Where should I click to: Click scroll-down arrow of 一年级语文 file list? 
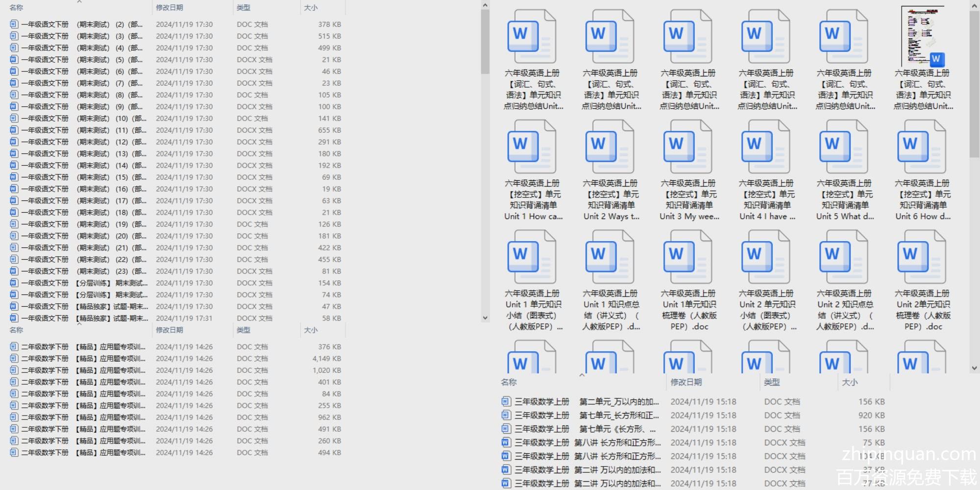(485, 318)
